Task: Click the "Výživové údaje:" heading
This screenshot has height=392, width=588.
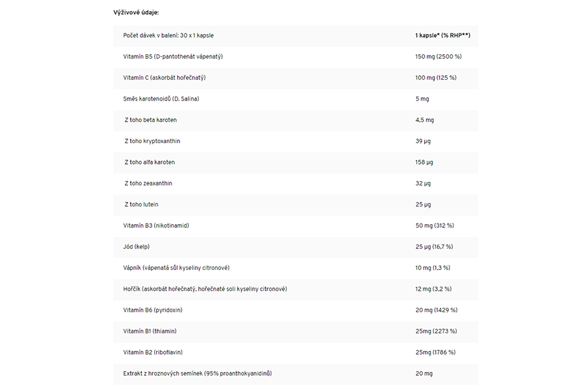Action: (x=136, y=12)
